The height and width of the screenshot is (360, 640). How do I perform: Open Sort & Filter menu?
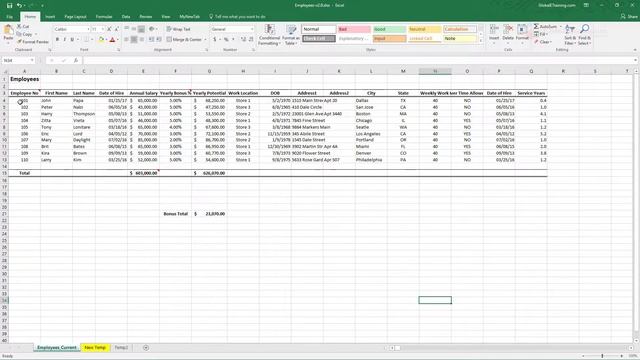(x=569, y=35)
